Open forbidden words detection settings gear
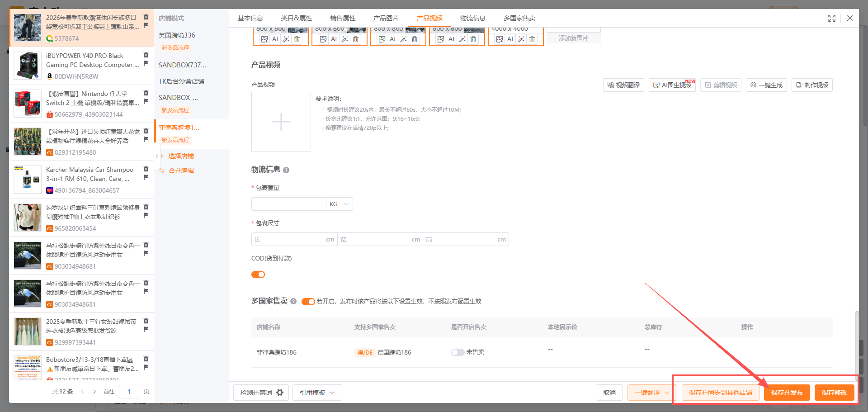 tap(280, 393)
